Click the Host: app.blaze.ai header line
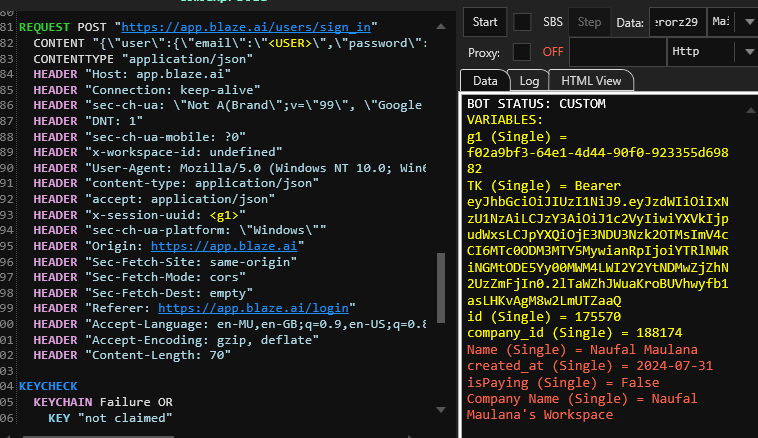Image resolution: width=758 pixels, height=438 pixels. 132,74
